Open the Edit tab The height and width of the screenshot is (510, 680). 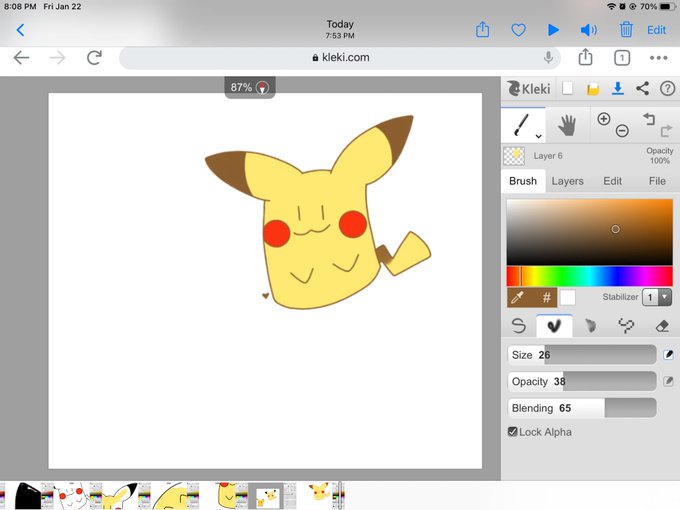pos(612,181)
